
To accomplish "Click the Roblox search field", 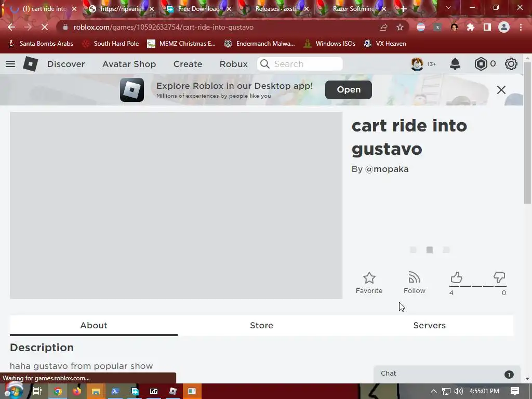I will (x=300, y=64).
